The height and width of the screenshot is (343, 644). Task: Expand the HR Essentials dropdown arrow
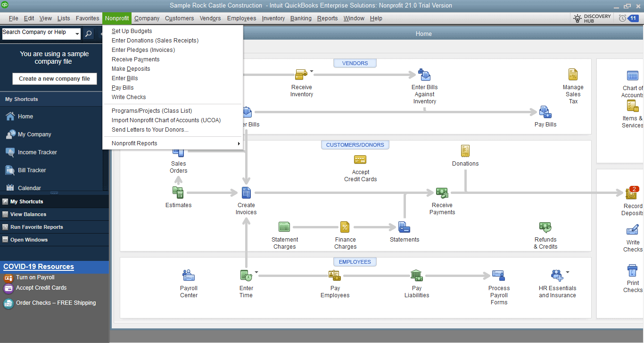pyautogui.click(x=567, y=272)
